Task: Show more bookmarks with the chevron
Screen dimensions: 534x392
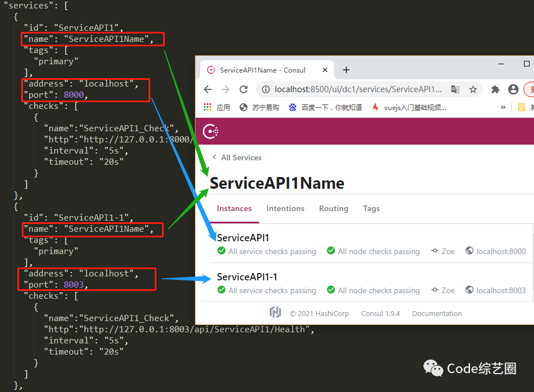Action: click(503, 107)
